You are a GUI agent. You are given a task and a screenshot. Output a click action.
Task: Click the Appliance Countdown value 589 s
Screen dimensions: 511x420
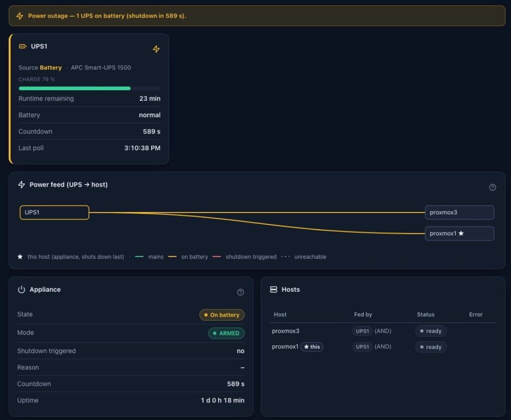click(236, 384)
